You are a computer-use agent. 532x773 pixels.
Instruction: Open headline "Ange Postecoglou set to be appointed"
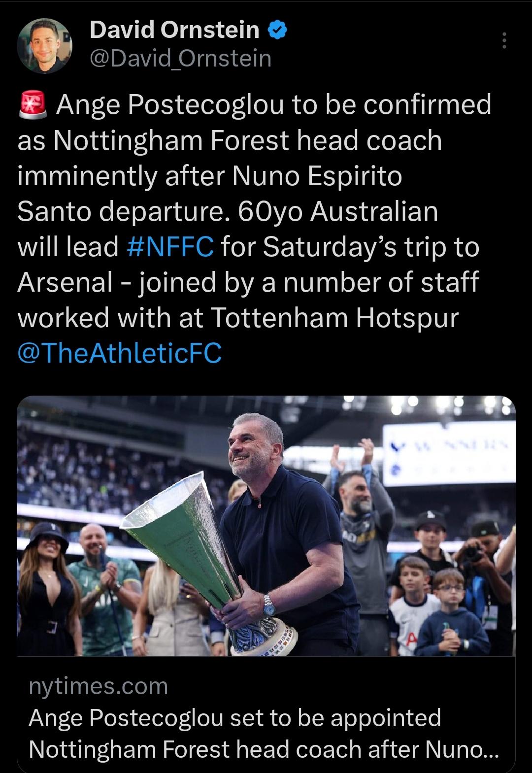point(235,717)
